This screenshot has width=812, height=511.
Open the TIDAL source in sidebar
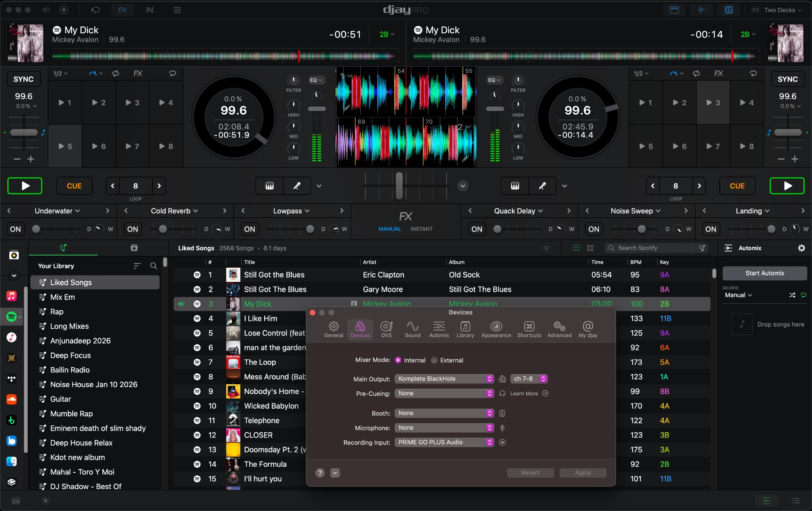pyautogui.click(x=11, y=379)
